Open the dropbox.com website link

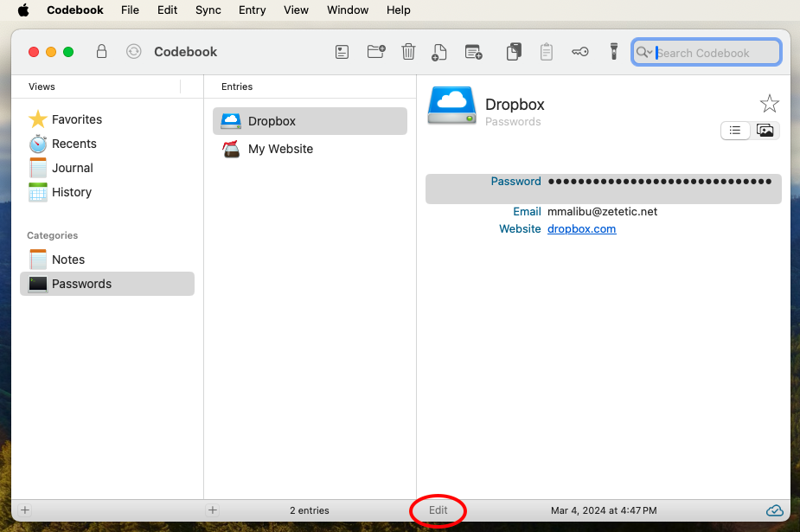pyautogui.click(x=582, y=229)
